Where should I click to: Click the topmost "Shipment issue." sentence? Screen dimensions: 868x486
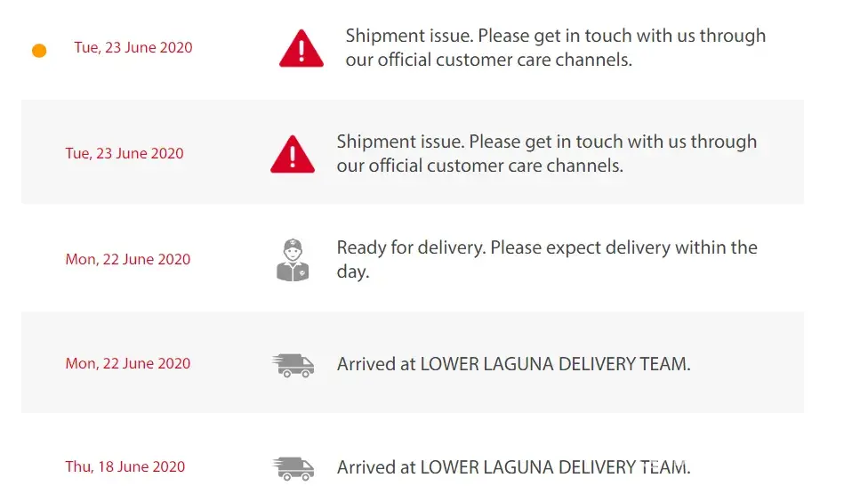click(410, 36)
